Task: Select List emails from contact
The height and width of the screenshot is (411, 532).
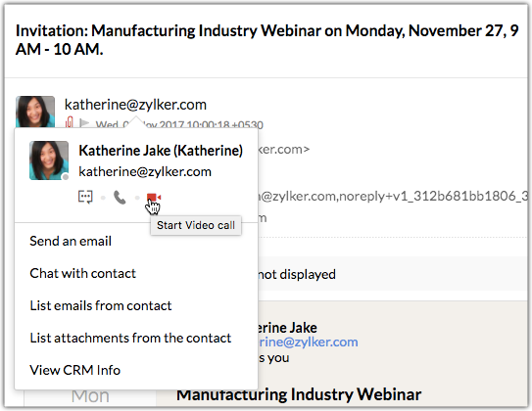Action: tap(101, 305)
